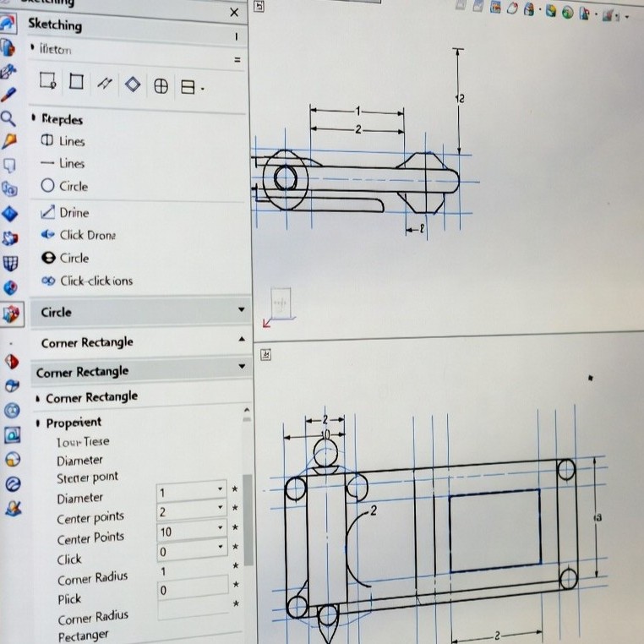Select the crosshair circle tool icon
This screenshot has width=644, height=644.
click(161, 85)
